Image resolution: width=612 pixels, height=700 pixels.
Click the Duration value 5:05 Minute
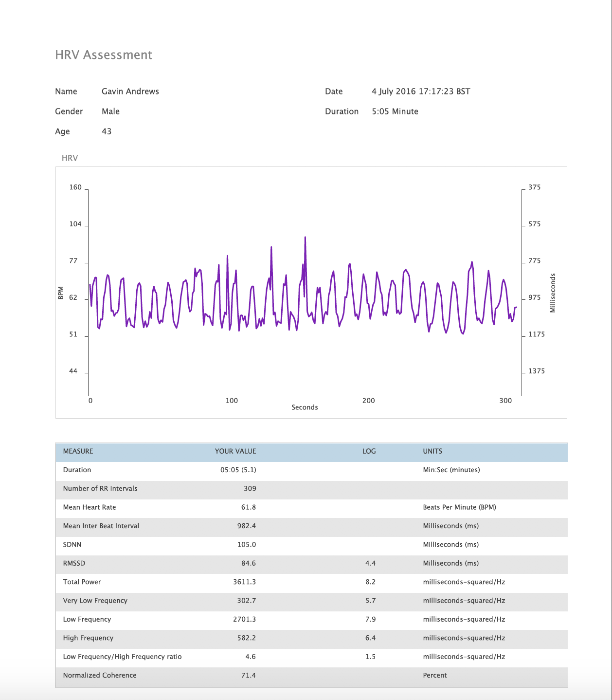(x=395, y=111)
